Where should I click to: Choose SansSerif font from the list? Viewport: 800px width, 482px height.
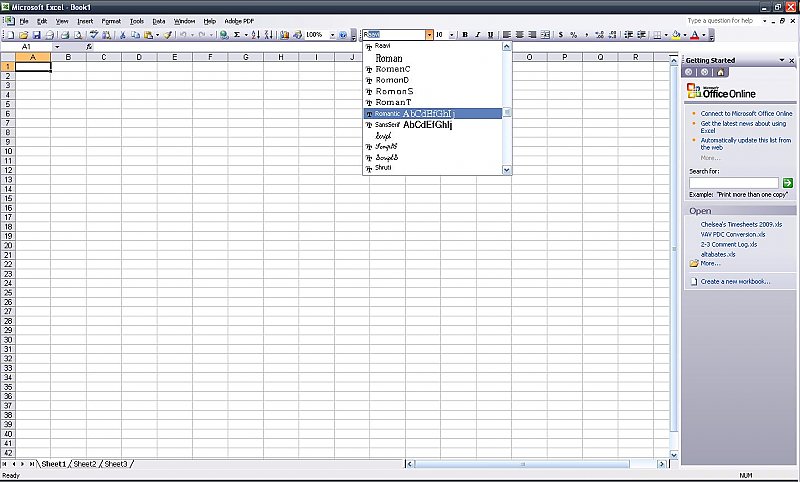(433, 124)
